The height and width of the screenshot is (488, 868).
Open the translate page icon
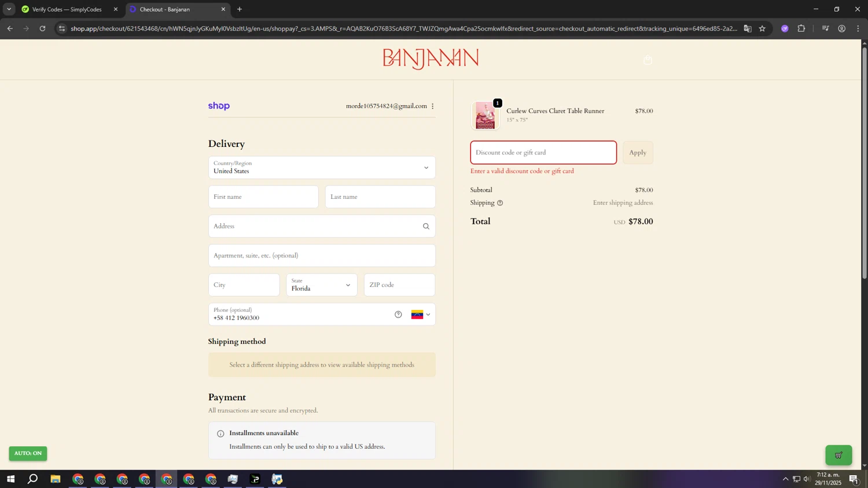[x=748, y=28]
